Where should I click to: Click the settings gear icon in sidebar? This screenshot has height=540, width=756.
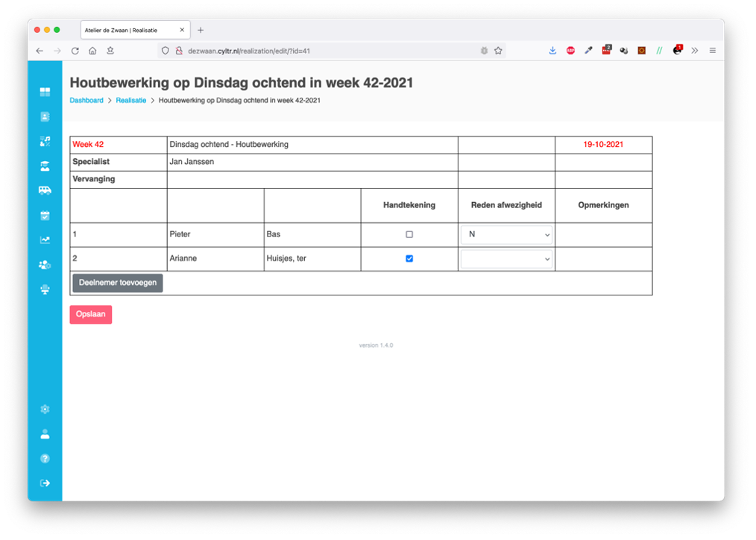tap(45, 409)
